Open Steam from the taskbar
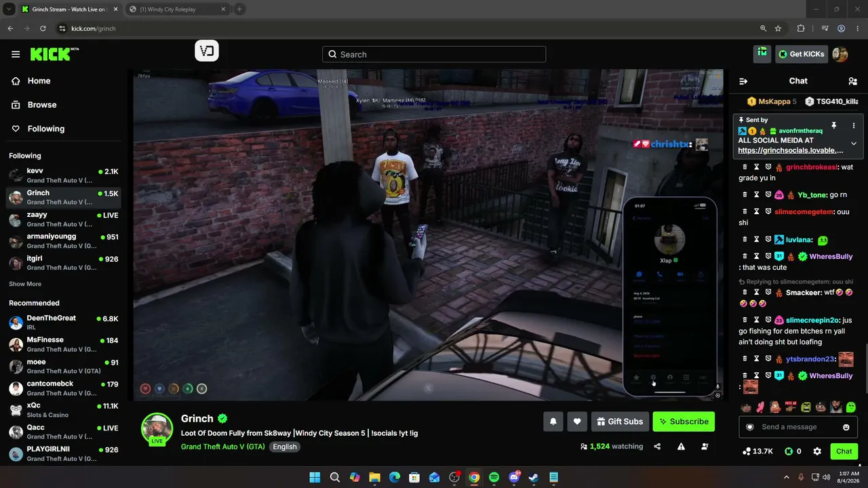Viewport: 868px width, 488px height. pyautogui.click(x=534, y=478)
